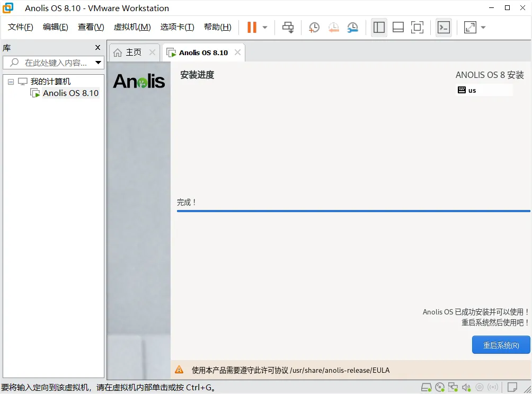Viewport: 532px width, 394px height.
Task: Click the ANOLIS OS 8 安装 title text
Action: pos(490,75)
